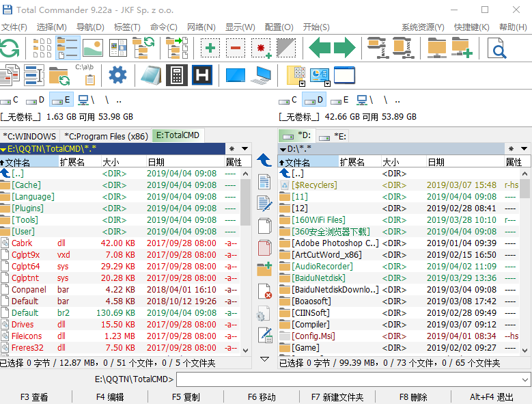
Task: Click F6 移动 button
Action: (x=262, y=397)
